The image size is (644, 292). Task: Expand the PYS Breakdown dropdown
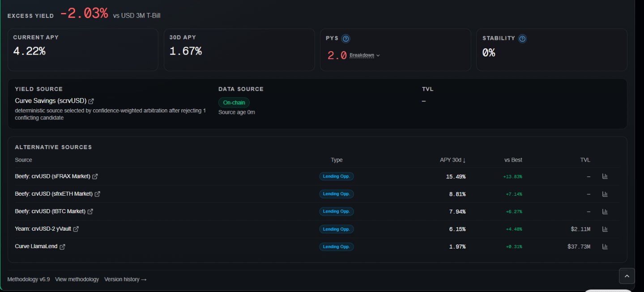coord(364,56)
